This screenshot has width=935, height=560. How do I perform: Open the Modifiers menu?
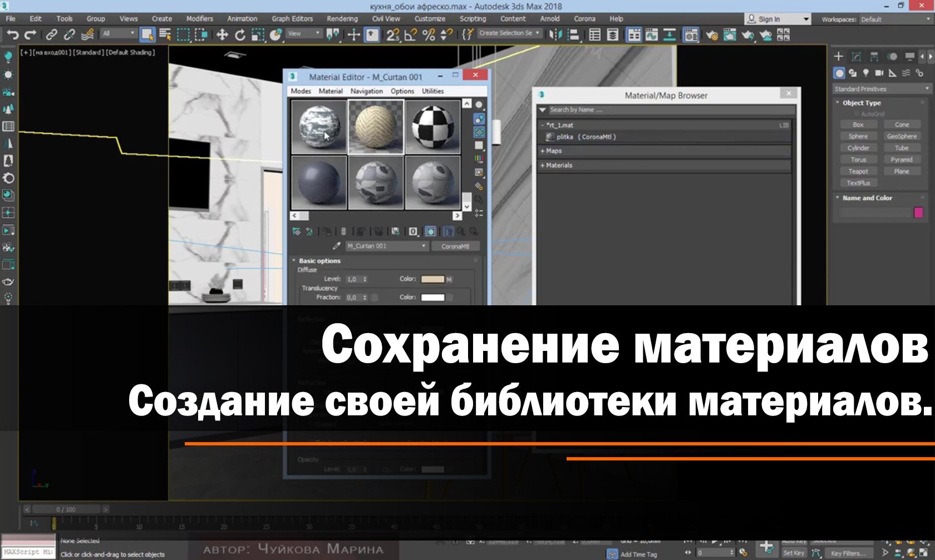199,18
